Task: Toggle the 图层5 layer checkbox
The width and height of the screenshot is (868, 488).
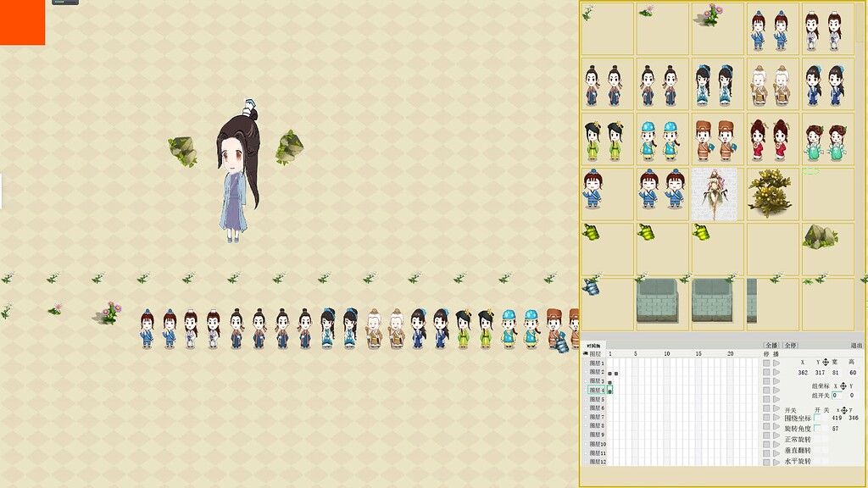Action: click(x=586, y=400)
